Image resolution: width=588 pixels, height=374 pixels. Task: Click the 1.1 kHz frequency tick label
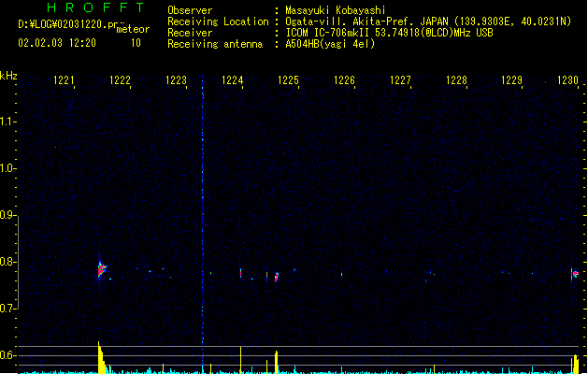coord(7,122)
